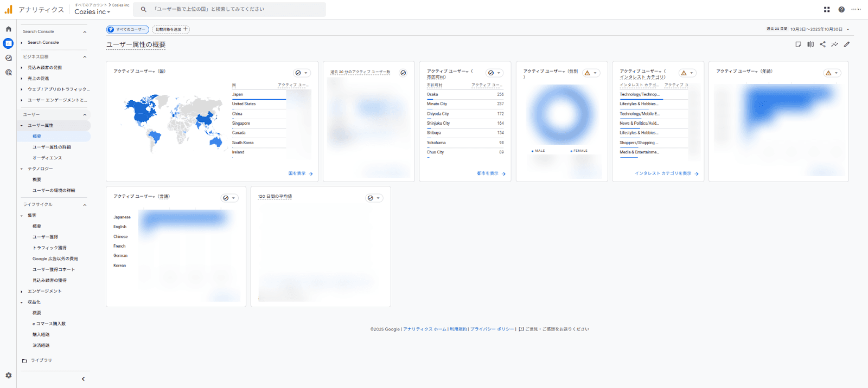Click check icon on 過去30分 realtime card
Screen dimensions: 868x388
403,73
